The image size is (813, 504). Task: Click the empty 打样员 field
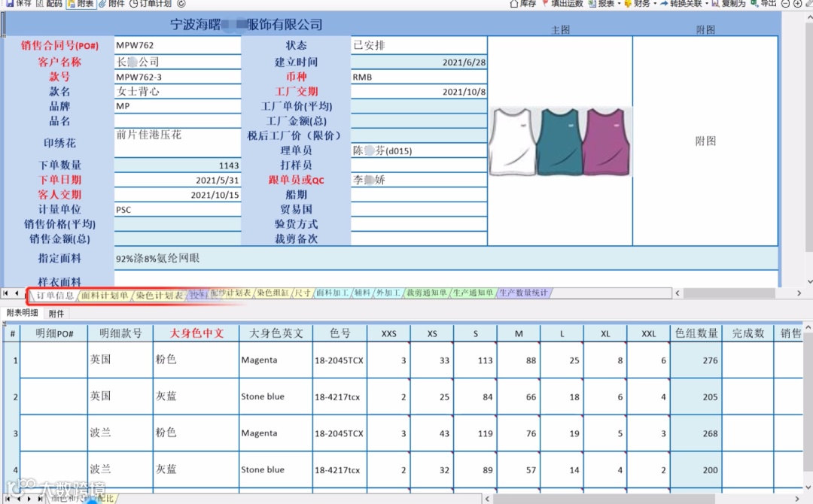[x=419, y=165]
